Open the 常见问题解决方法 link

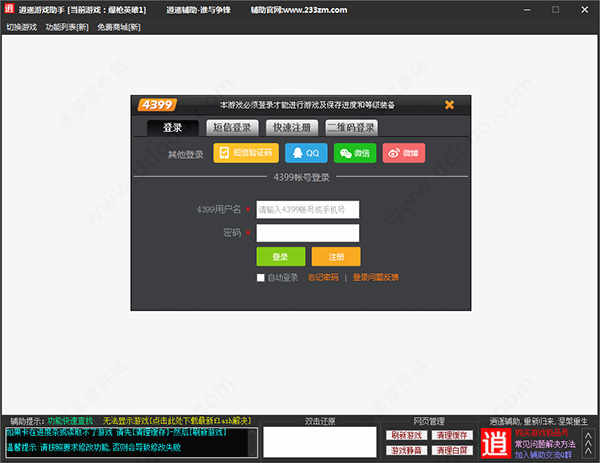coord(545,444)
